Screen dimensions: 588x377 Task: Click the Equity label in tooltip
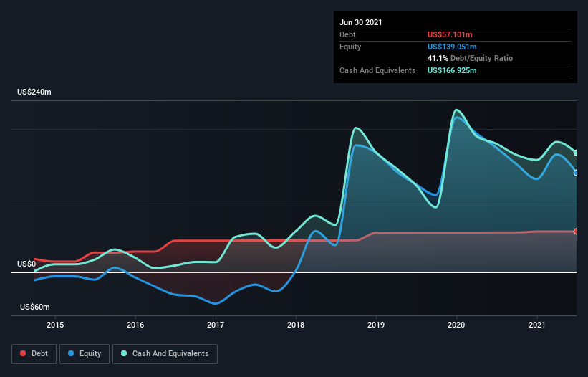(x=350, y=47)
